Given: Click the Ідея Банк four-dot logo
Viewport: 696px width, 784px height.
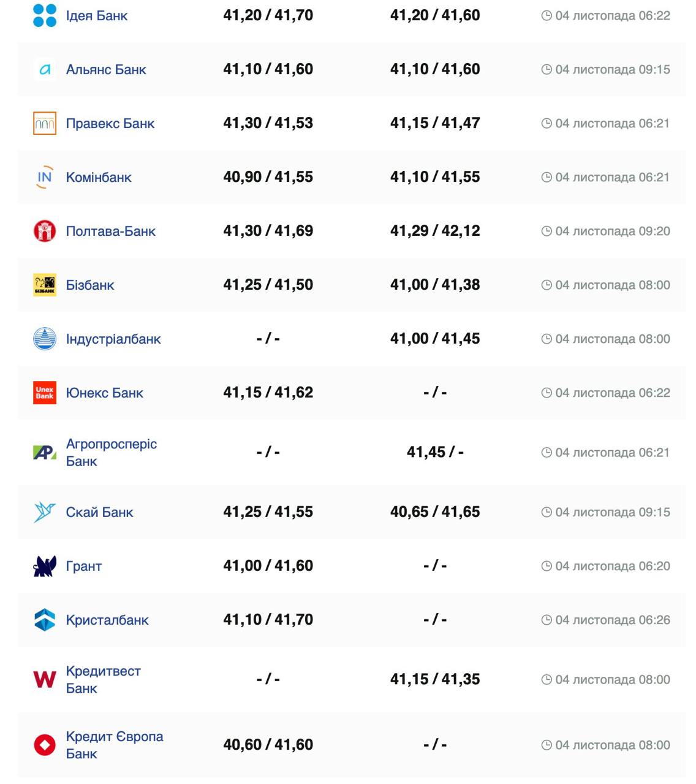Looking at the screenshot, I should pos(45,15).
